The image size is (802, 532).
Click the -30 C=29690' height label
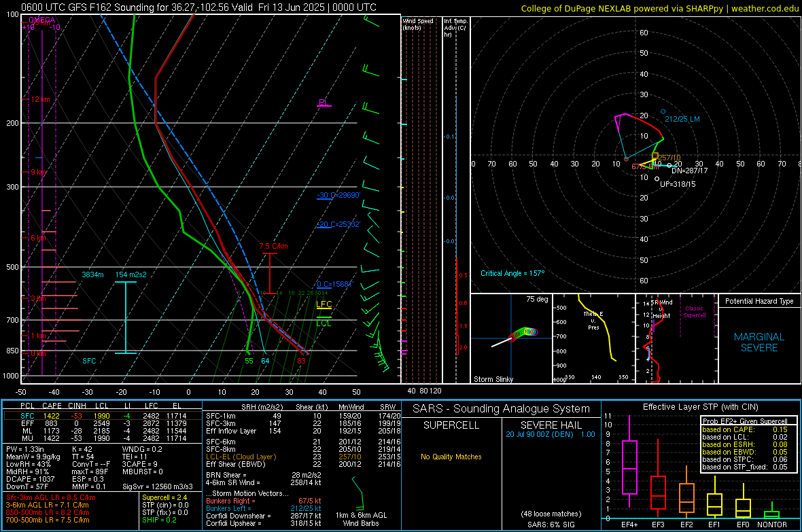click(x=338, y=196)
